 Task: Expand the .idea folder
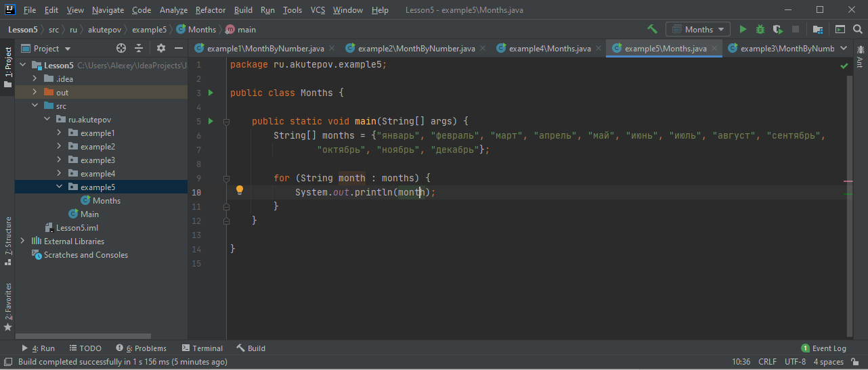35,79
